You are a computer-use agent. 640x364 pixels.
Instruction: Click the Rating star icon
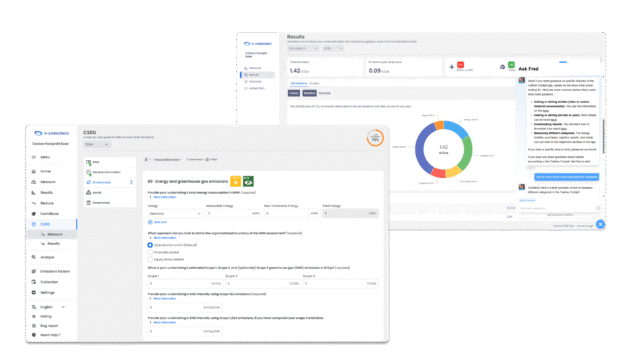click(x=34, y=317)
